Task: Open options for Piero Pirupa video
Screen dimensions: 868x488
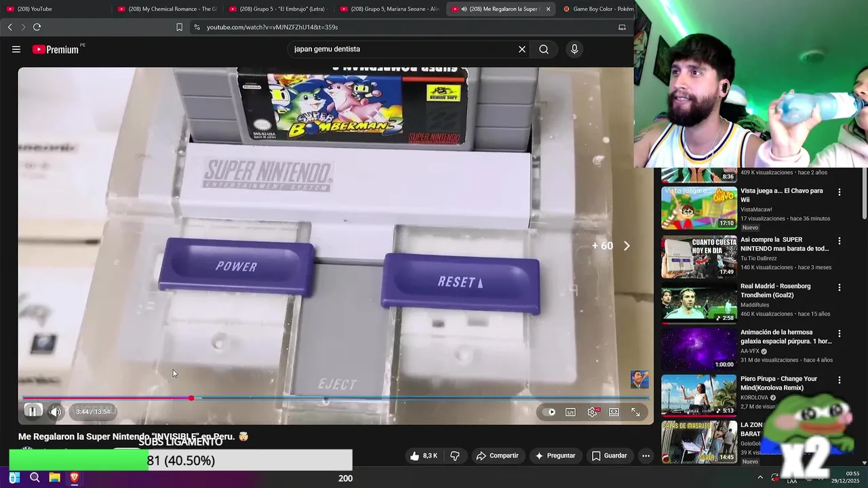Action: pyautogui.click(x=839, y=380)
